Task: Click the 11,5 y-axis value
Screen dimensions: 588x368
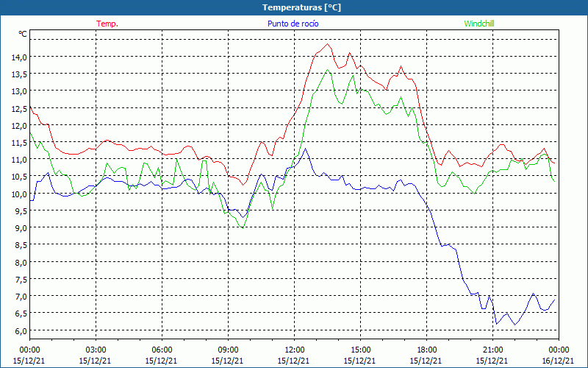Action: point(19,143)
